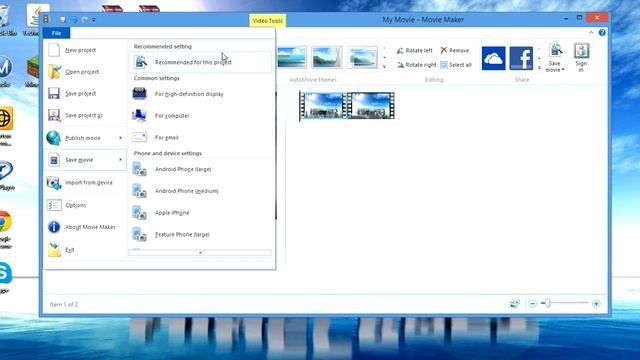Open the Minecraft desktop shortcut

[33, 72]
